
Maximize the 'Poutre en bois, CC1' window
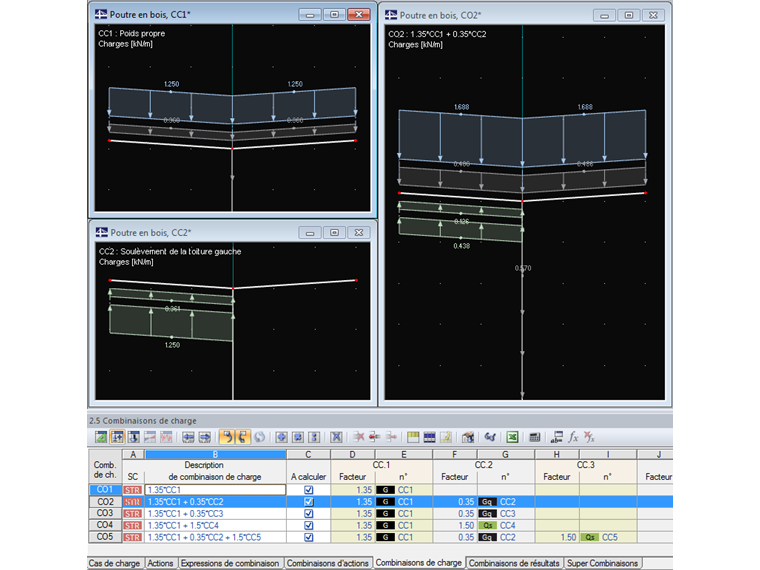point(334,15)
